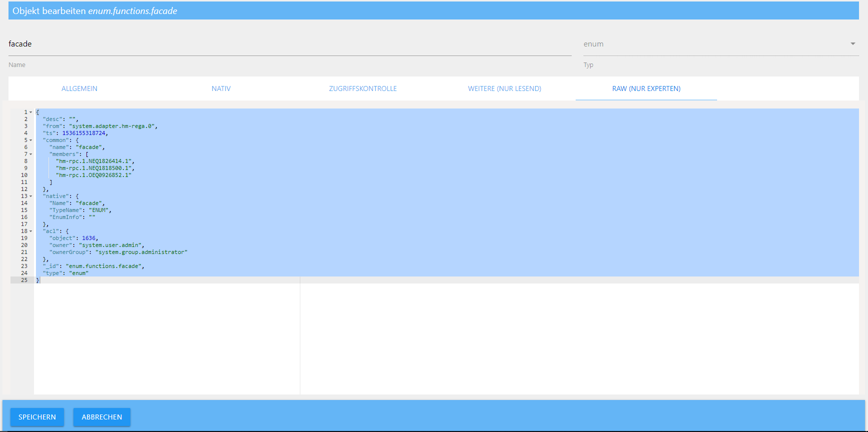The height and width of the screenshot is (432, 868).
Task: Click into the Name field containing facade
Action: point(290,44)
